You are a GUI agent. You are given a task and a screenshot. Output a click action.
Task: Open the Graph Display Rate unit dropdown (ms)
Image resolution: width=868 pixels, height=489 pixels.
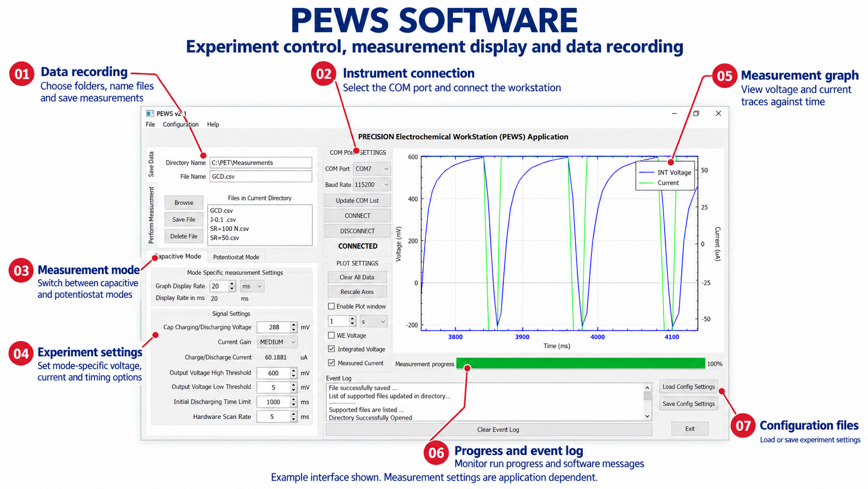pyautogui.click(x=252, y=286)
